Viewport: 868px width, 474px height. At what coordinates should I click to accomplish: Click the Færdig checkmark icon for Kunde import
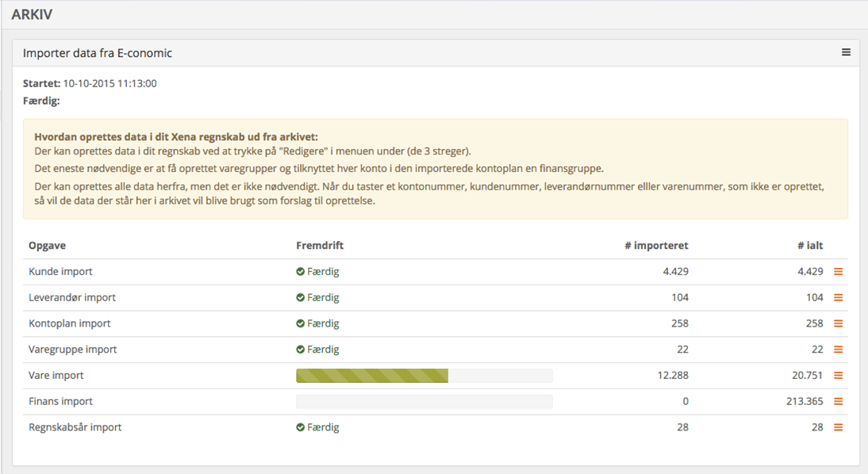click(x=301, y=272)
